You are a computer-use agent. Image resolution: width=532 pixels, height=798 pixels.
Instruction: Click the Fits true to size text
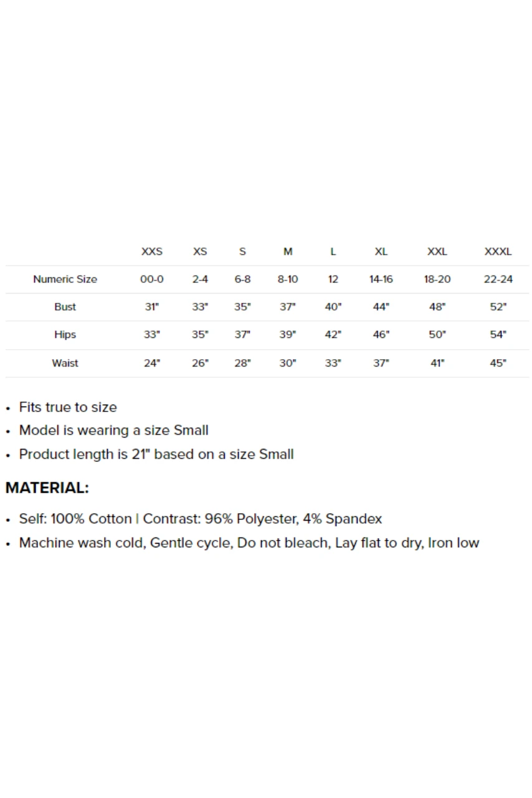(68, 407)
